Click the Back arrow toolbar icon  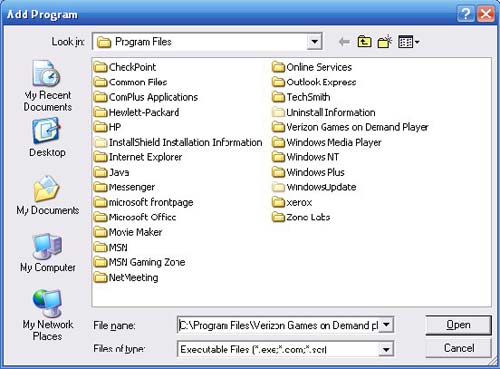coord(344,42)
